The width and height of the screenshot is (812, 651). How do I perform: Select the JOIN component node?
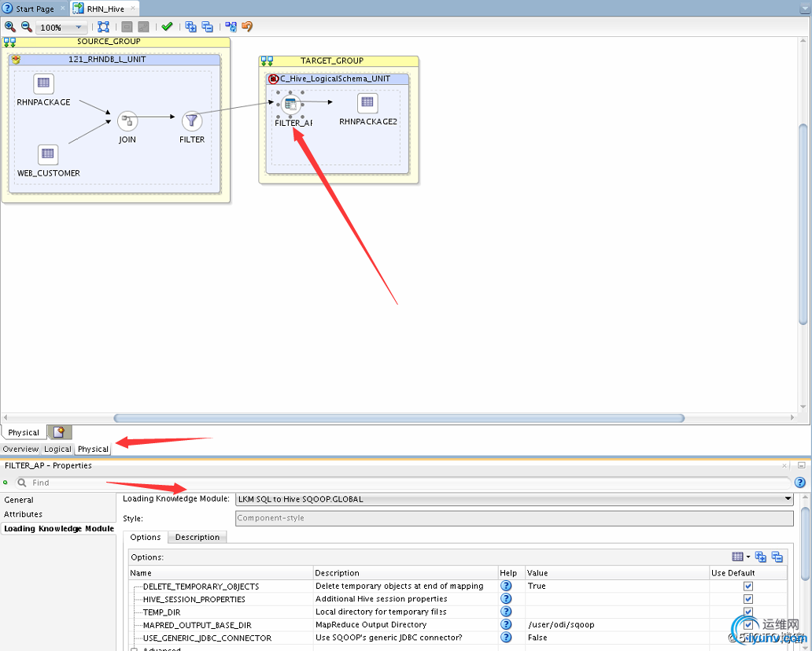coord(127,121)
